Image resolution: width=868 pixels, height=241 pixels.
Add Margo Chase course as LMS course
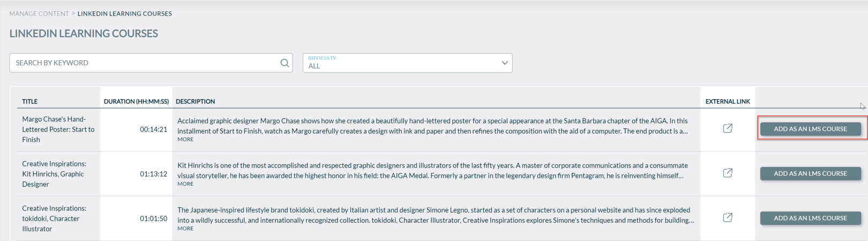(x=810, y=129)
